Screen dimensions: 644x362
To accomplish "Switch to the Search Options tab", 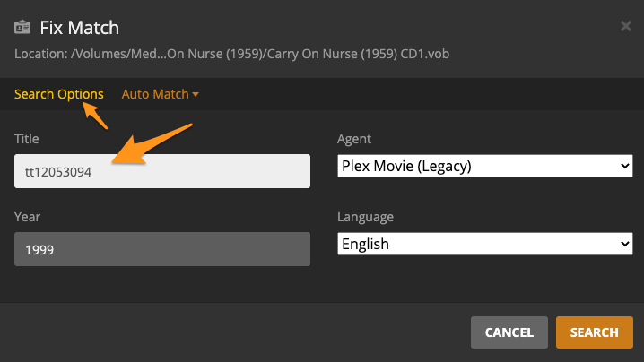I will (58, 94).
